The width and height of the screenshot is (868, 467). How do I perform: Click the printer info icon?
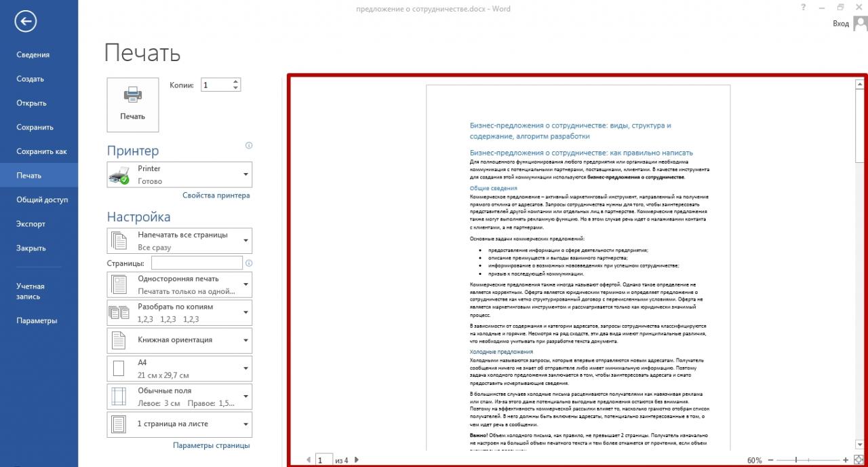249,145
